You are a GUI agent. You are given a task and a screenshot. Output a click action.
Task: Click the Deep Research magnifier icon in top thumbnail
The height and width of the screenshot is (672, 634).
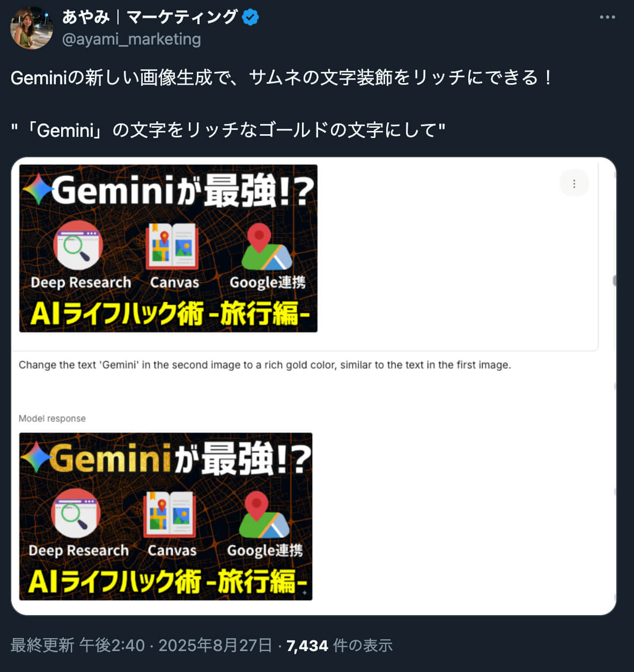78,245
